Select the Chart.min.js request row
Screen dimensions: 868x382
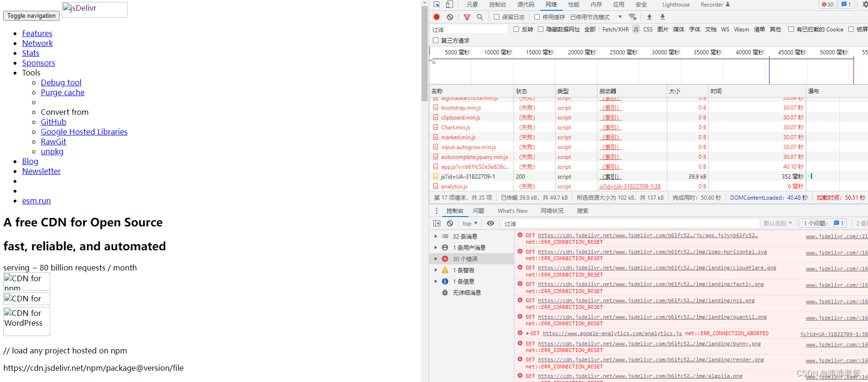click(x=618, y=127)
